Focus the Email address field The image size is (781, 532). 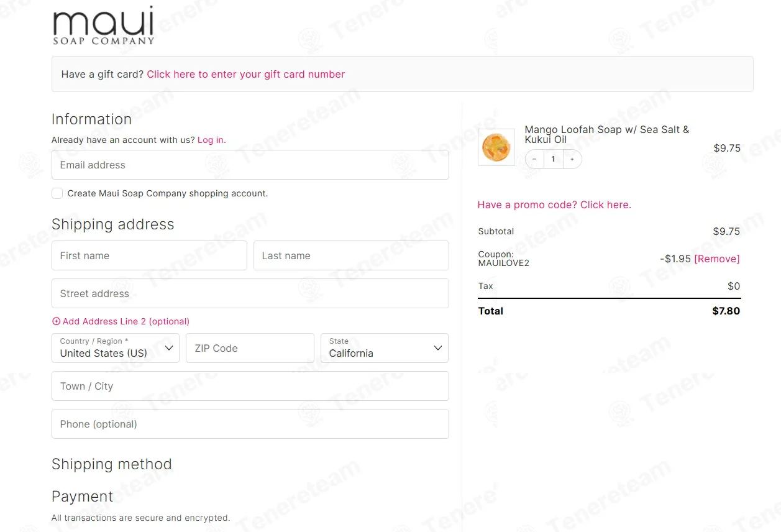(x=250, y=165)
